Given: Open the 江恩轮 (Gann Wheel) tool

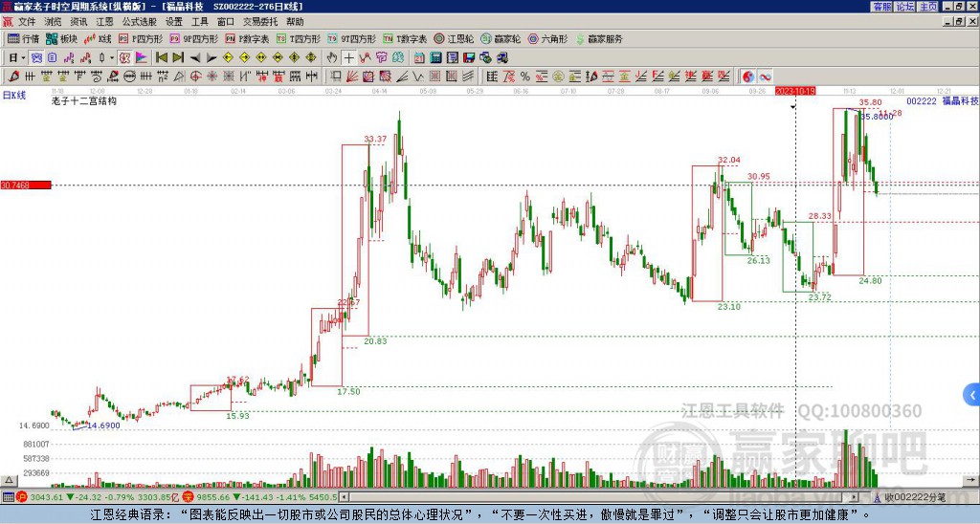Looking at the screenshot, I should [461, 39].
